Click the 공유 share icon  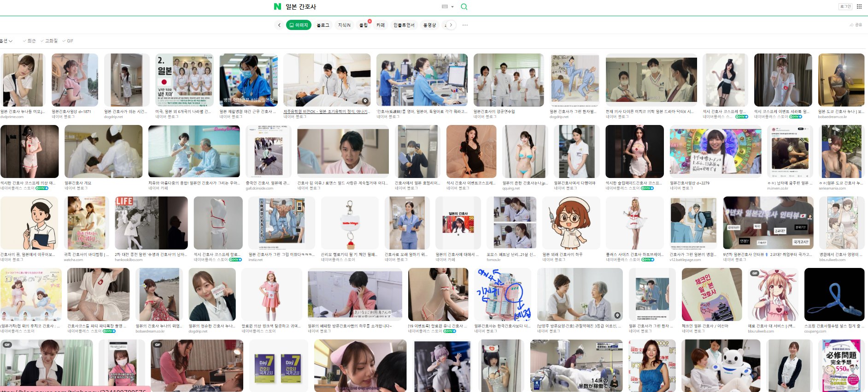click(x=856, y=25)
